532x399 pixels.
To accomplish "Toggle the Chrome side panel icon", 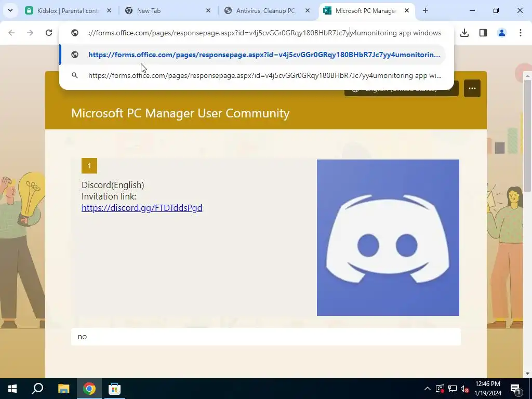I will point(483,33).
